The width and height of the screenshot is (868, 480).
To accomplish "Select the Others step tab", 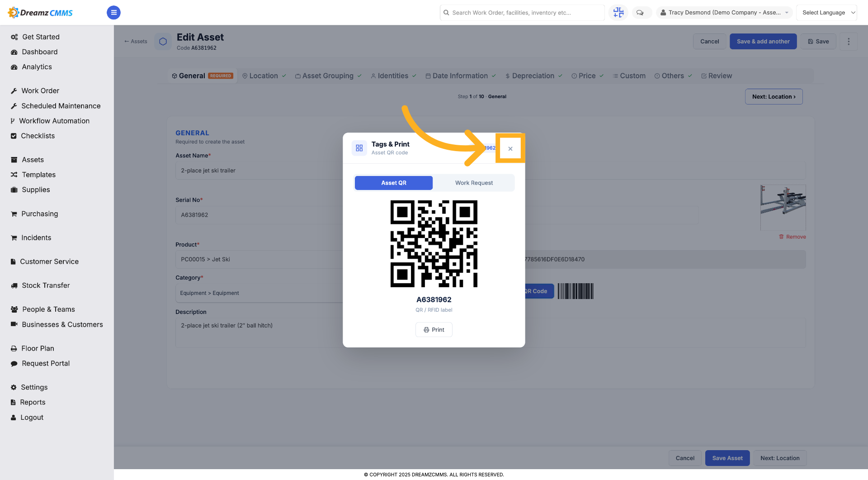I will point(673,76).
